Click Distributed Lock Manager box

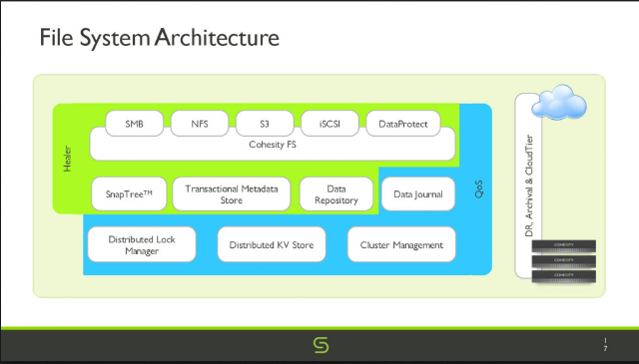tap(142, 244)
